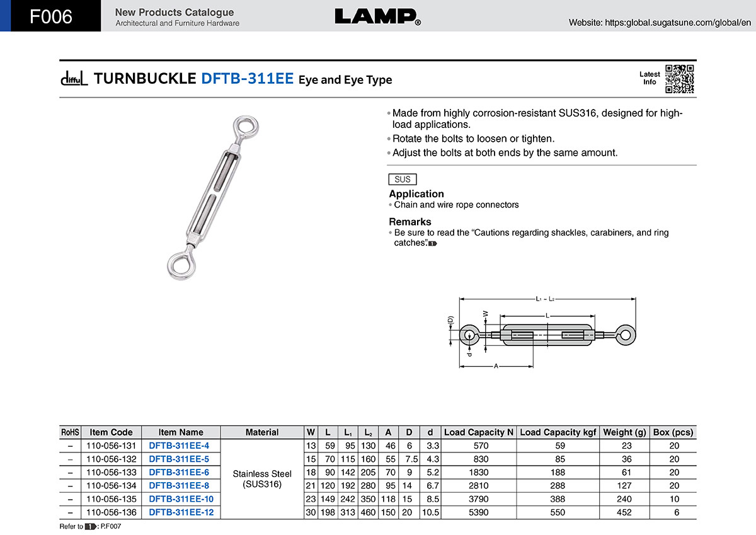Select item code 110-056-131 cell

coord(111,446)
